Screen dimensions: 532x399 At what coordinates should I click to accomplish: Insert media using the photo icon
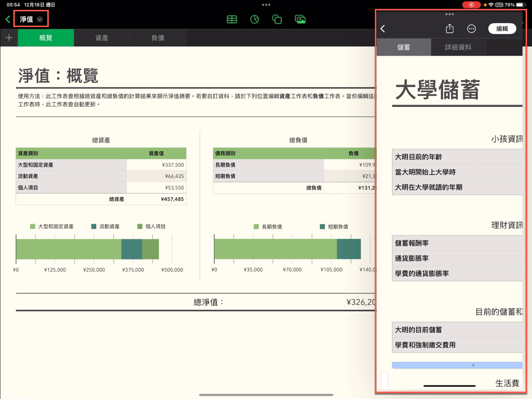[300, 19]
